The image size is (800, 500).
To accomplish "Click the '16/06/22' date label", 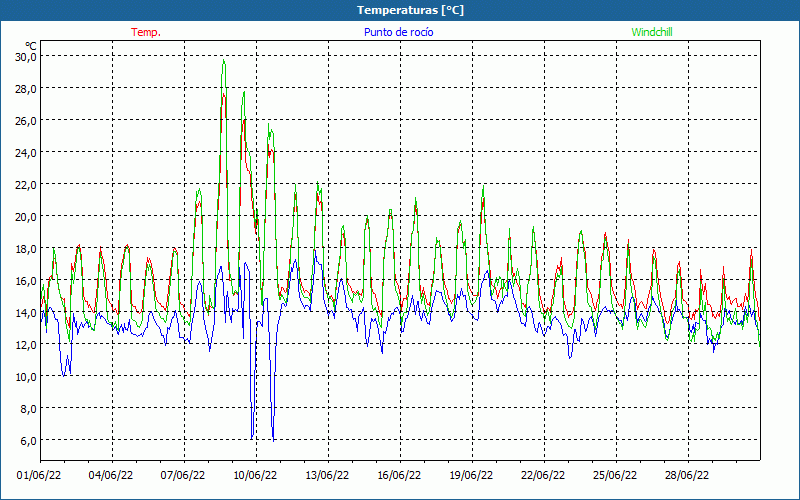I will click(399, 475).
